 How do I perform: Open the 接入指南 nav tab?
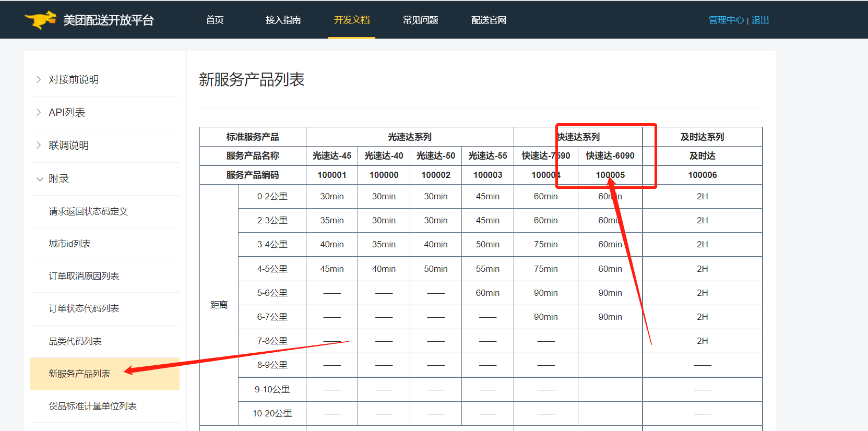283,20
